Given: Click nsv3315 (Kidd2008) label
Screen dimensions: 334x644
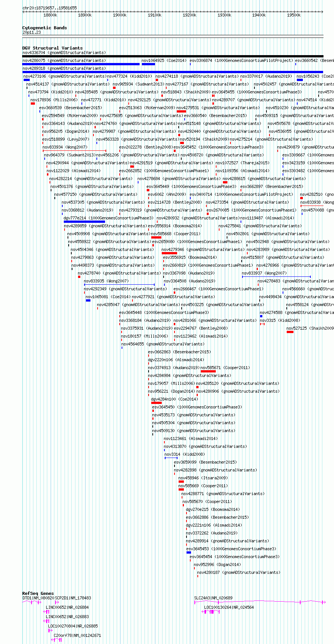Looking at the screenshot, I should (x=280, y=320).
